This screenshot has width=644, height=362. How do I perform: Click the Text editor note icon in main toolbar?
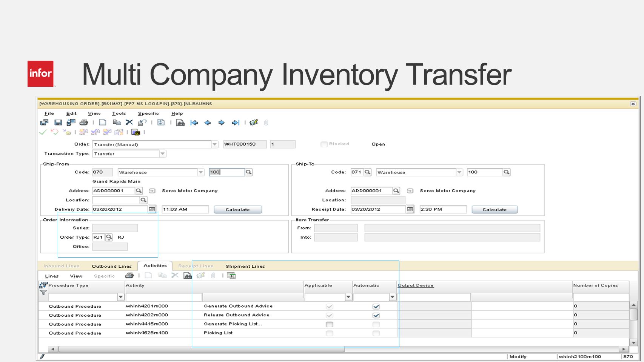coord(254,123)
